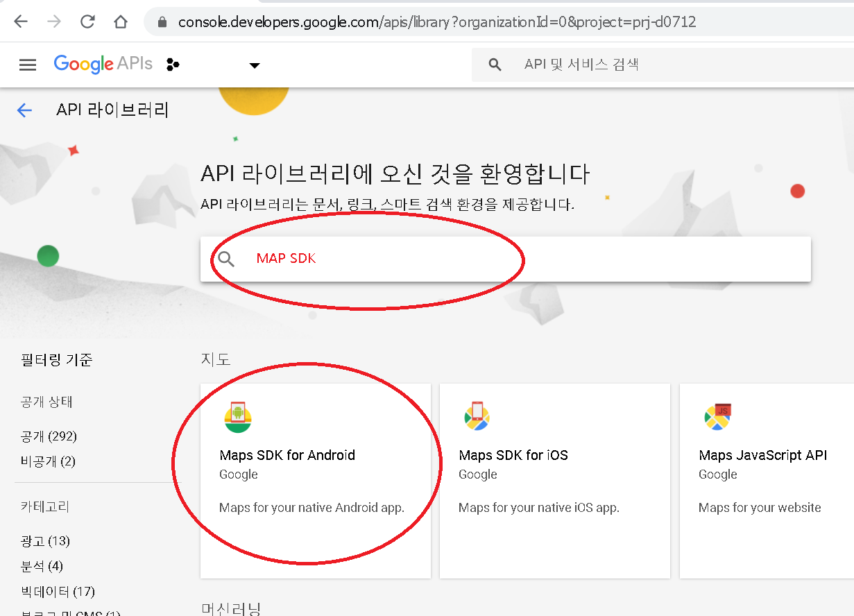Reload the page with the refresh icon

[87, 22]
